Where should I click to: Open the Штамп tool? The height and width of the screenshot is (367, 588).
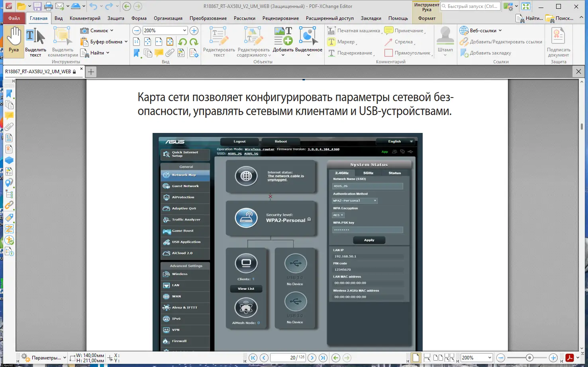(x=445, y=42)
